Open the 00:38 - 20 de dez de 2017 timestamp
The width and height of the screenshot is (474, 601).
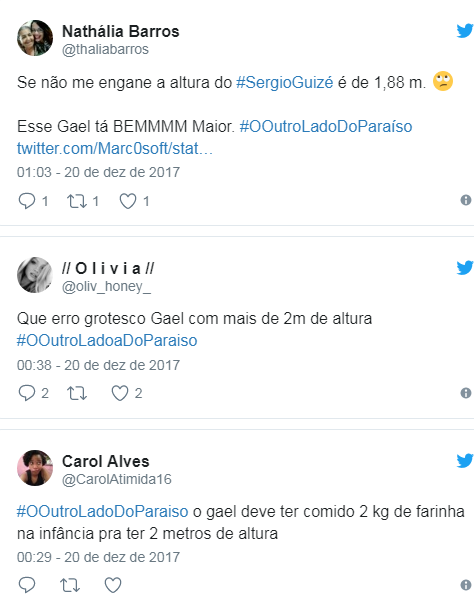(x=98, y=365)
